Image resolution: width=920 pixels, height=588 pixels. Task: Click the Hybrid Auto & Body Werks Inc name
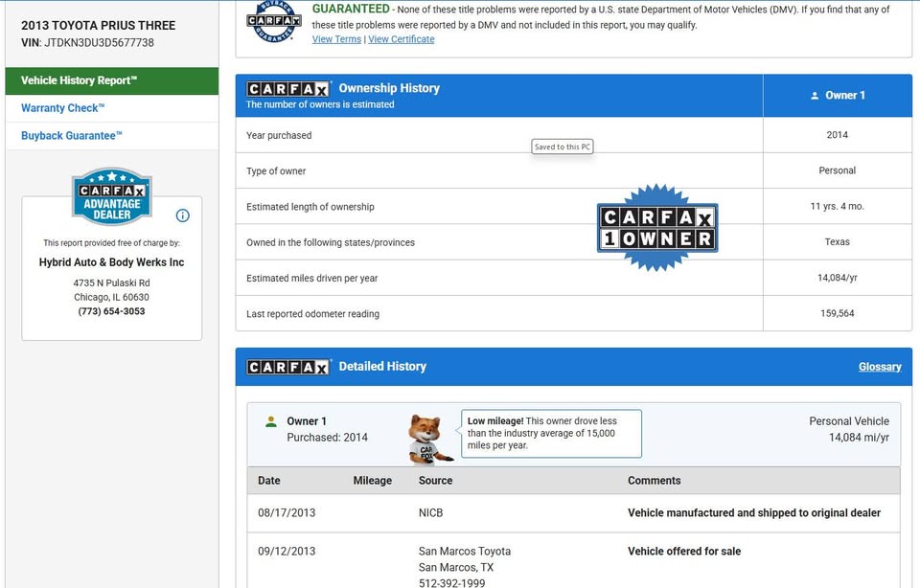(111, 262)
